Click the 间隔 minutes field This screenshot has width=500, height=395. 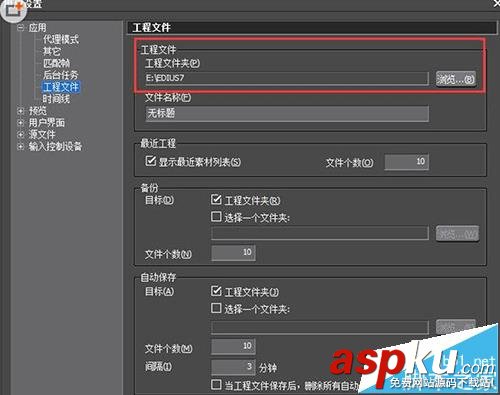click(x=234, y=367)
